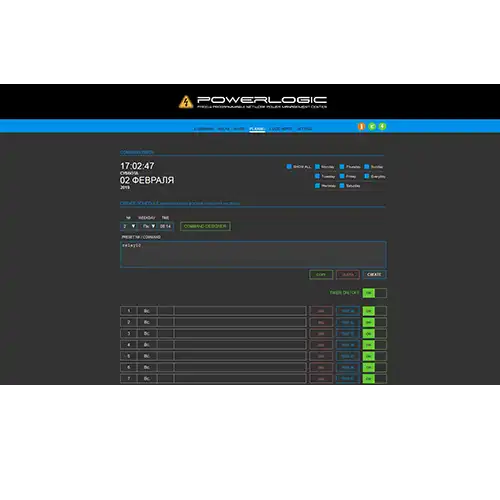Screen dimensions: 500x500
Task: Click the red button in schedule row 1
Action: click(321, 311)
